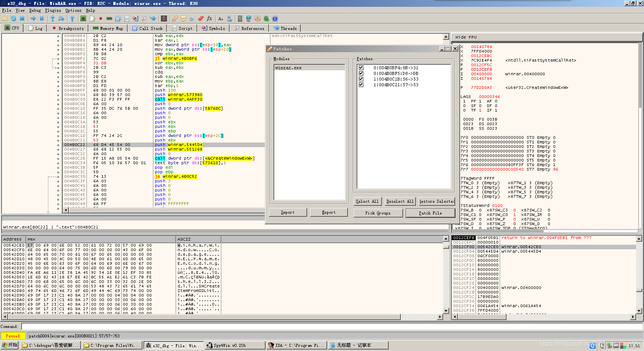
Task: Open the Options menu
Action: point(73,10)
